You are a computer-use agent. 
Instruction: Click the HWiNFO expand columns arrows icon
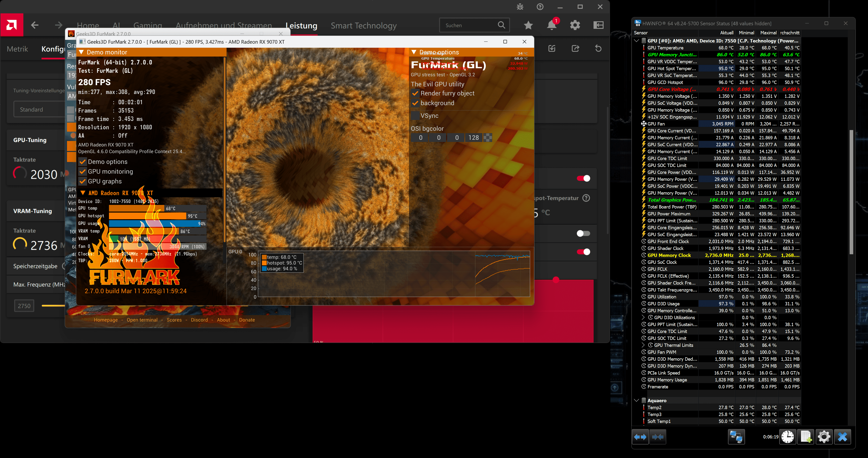coord(640,437)
